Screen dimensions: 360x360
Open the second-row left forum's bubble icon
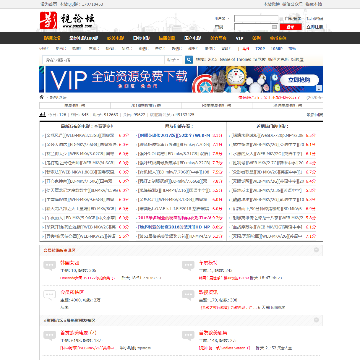click(49, 295)
